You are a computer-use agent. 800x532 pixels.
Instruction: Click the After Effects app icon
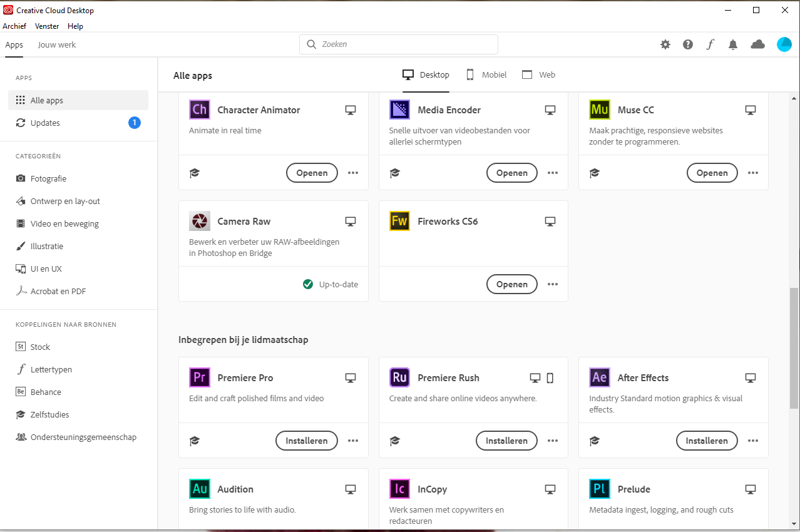600,377
